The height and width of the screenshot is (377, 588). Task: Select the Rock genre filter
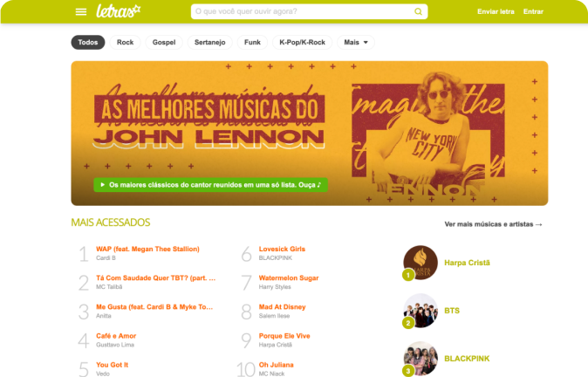(x=125, y=43)
